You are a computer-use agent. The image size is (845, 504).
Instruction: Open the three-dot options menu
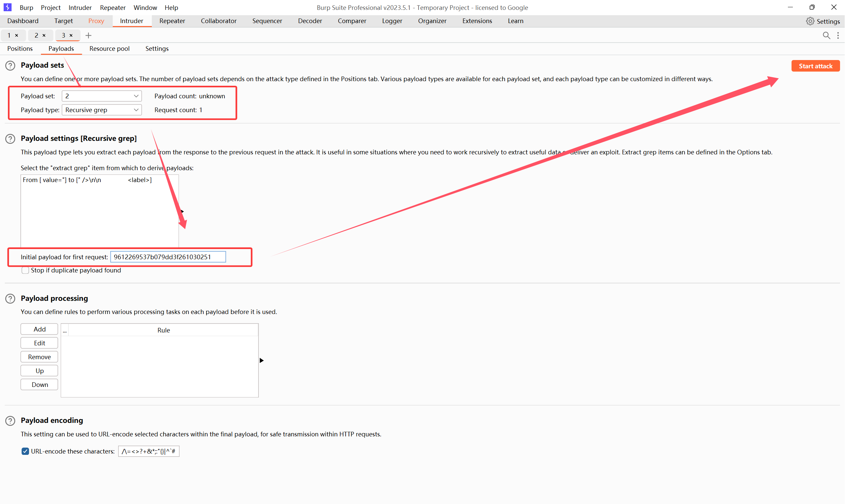click(838, 35)
